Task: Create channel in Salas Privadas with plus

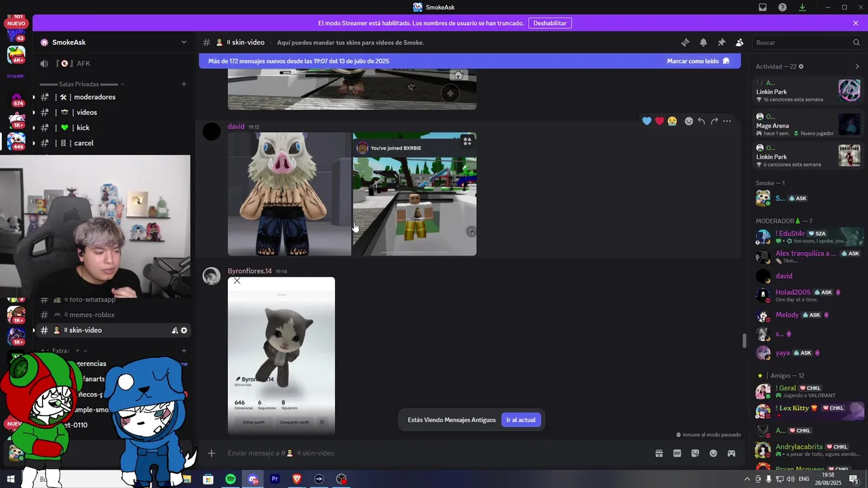Action: 184,84
